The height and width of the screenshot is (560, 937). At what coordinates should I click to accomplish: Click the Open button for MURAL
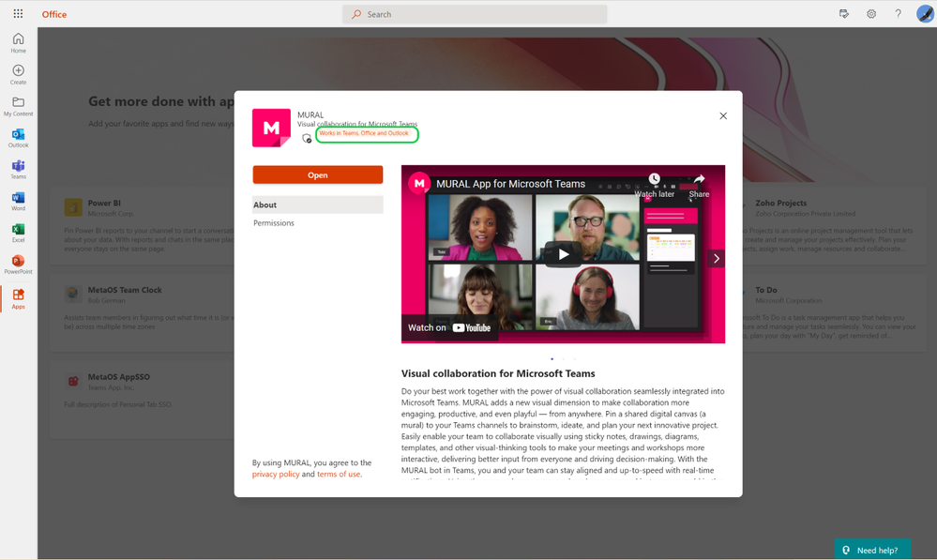click(318, 174)
